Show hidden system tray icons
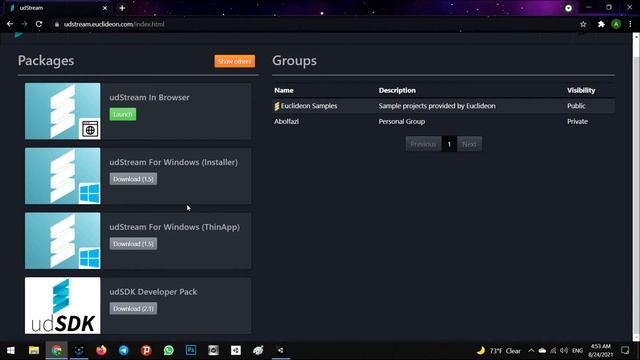 (x=531, y=351)
